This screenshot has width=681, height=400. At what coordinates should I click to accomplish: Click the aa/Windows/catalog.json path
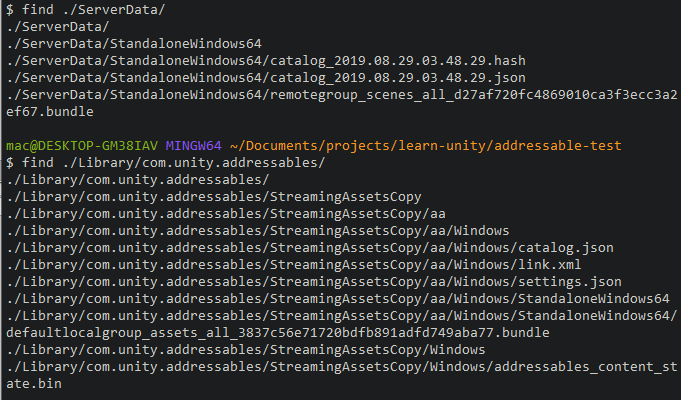point(310,247)
